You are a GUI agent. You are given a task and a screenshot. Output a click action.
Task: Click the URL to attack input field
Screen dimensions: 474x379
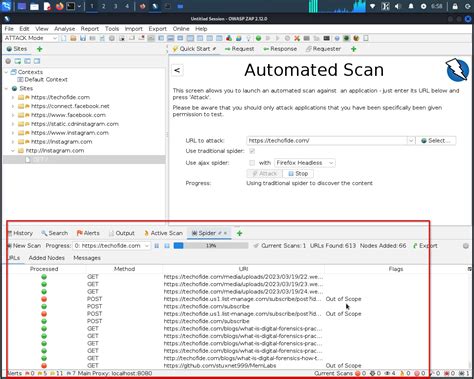pos(327,141)
